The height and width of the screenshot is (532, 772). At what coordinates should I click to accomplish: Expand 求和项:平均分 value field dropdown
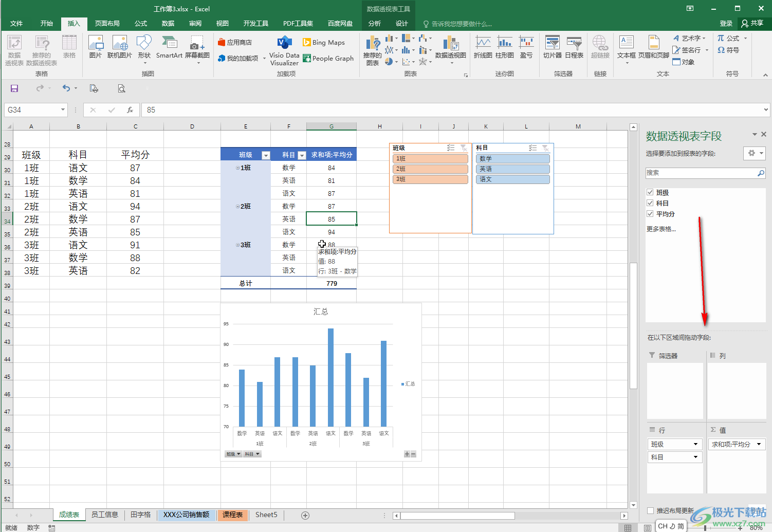[759, 444]
